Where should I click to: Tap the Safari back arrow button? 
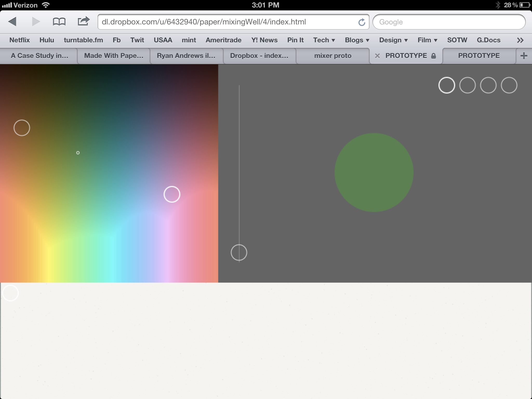click(x=12, y=22)
